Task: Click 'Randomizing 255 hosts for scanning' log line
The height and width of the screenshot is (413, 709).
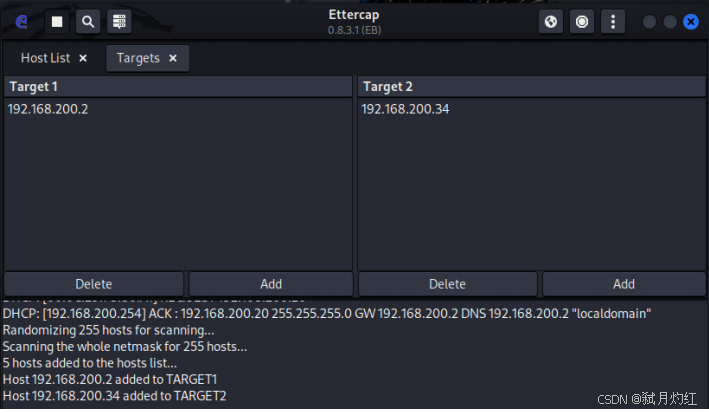Action: 109,330
